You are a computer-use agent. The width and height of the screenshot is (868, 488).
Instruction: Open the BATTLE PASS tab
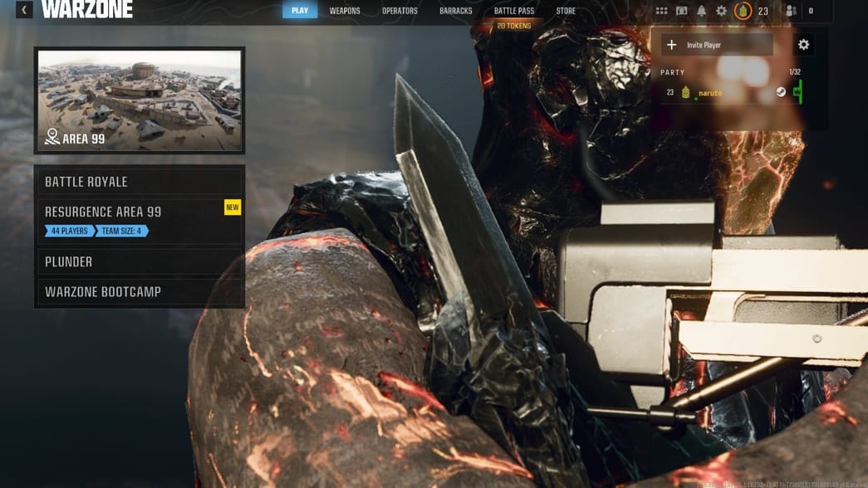513,11
